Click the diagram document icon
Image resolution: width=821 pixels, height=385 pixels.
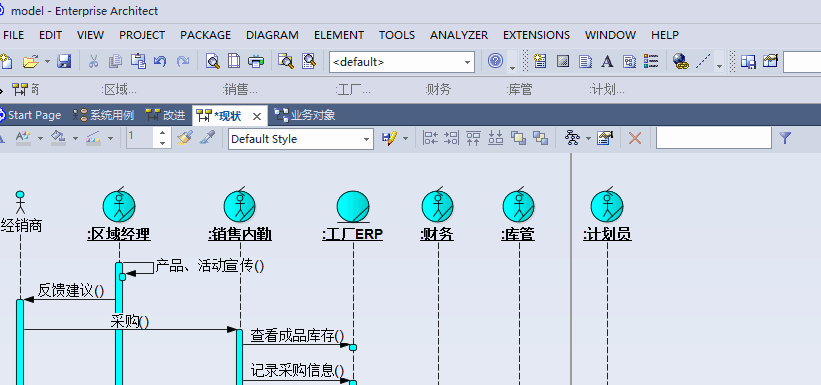point(629,62)
